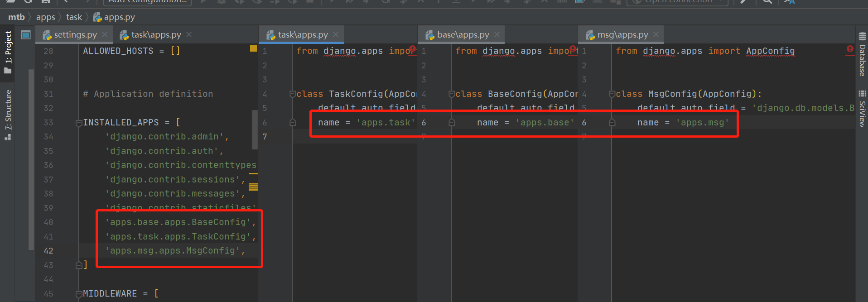Click fold end marker at INSTALLED_APPS closing bracket
868x302 pixels.
pyautogui.click(x=79, y=265)
